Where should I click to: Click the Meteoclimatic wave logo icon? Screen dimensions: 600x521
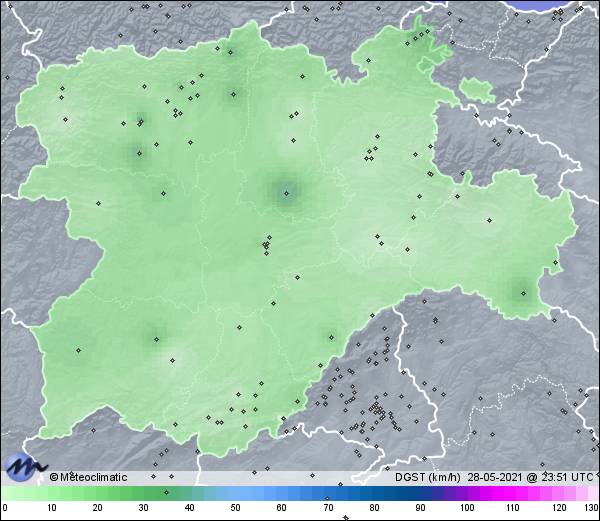point(25,465)
